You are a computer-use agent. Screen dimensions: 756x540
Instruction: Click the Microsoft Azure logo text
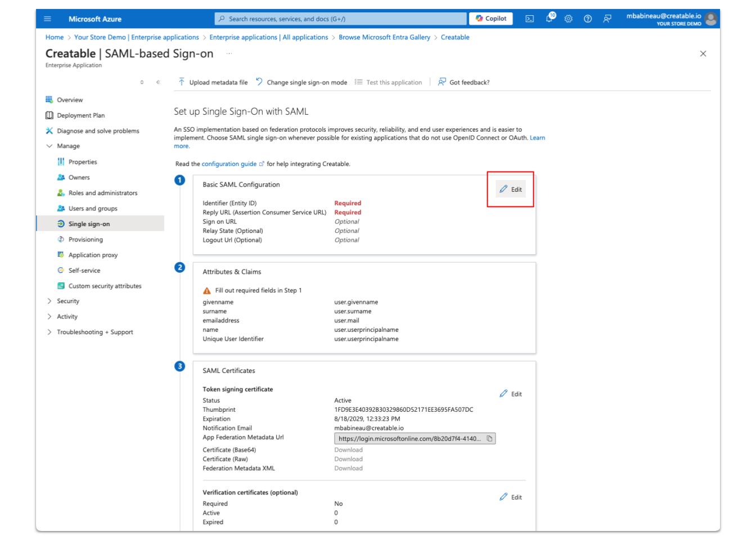click(x=95, y=19)
